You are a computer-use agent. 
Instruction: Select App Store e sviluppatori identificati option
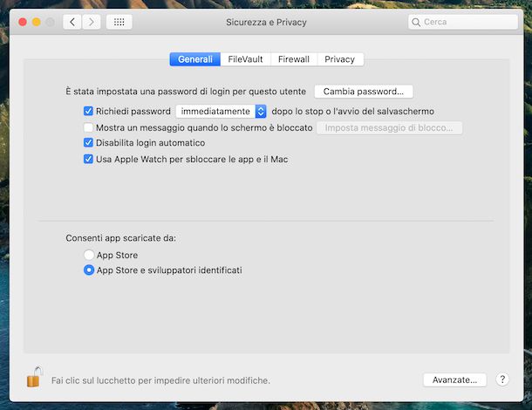pyautogui.click(x=89, y=270)
